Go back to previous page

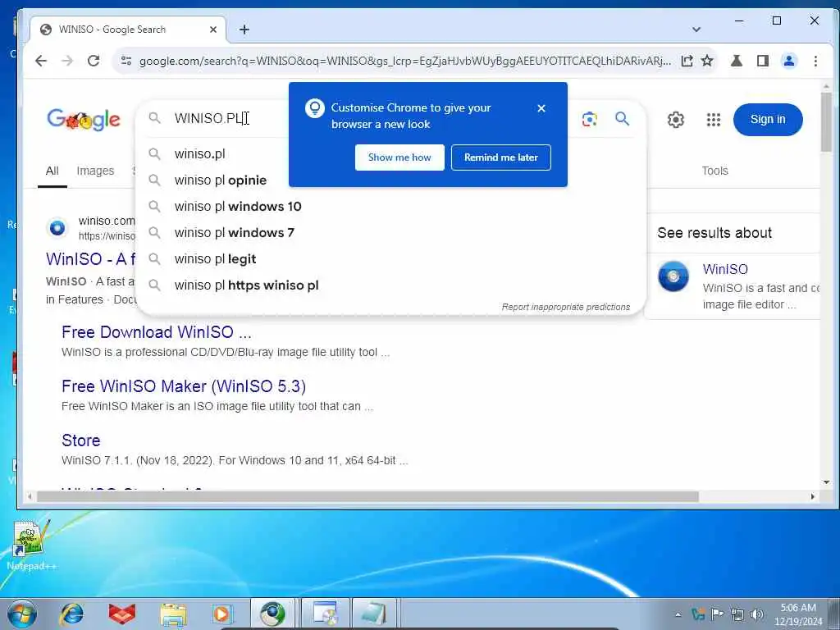click(x=41, y=61)
